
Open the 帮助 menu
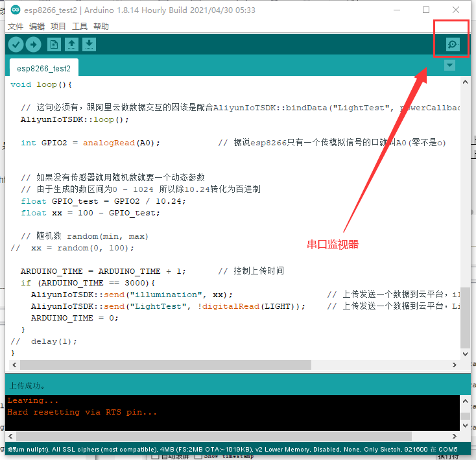coord(101,27)
